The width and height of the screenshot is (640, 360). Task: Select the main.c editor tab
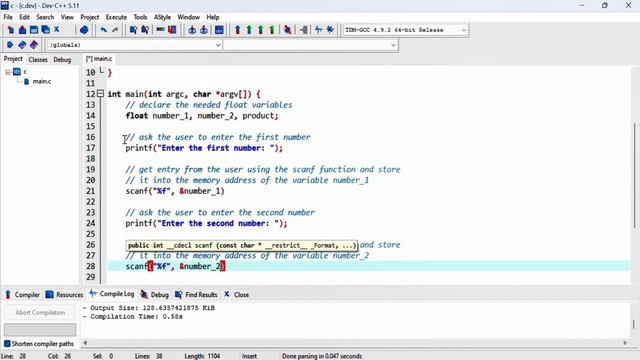[x=99, y=59]
